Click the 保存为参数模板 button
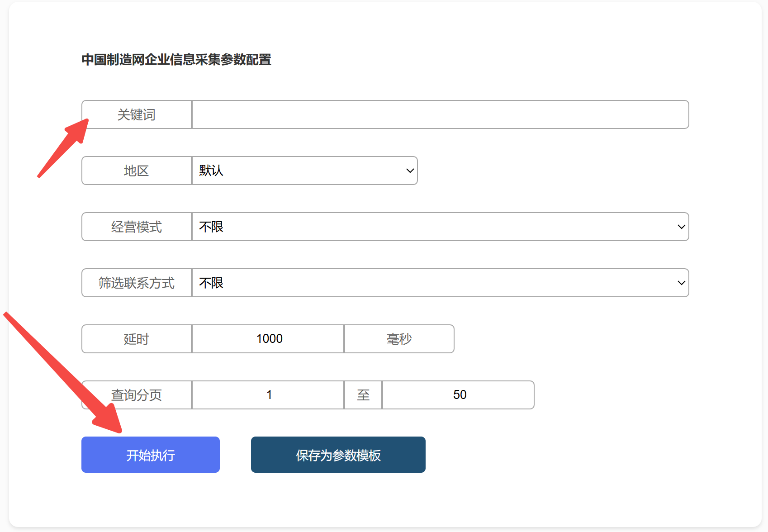The width and height of the screenshot is (768, 532). [338, 455]
